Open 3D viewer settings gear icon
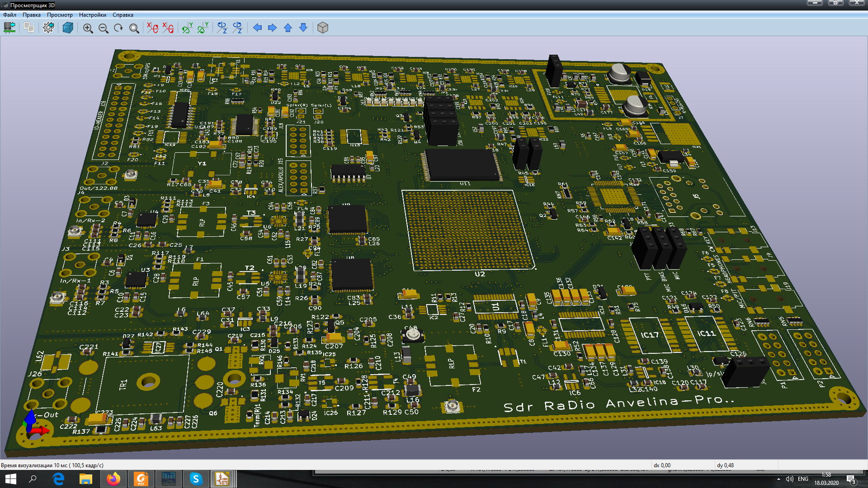Image resolution: width=868 pixels, height=488 pixels. pos(48,28)
